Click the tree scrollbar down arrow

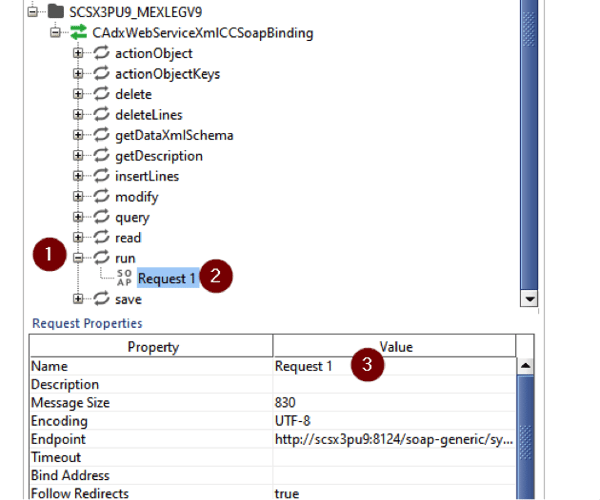tap(530, 299)
